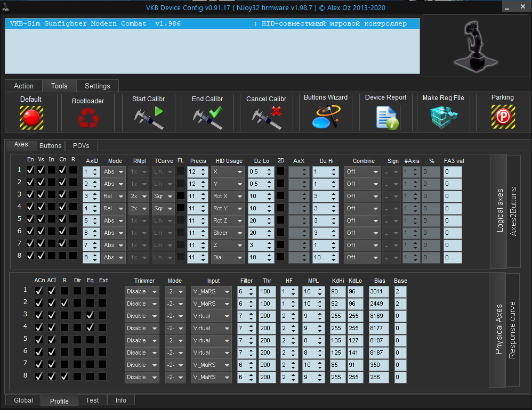This screenshot has width=532, height=410.
Task: Switch to the Buttons tab
Action: (x=51, y=145)
